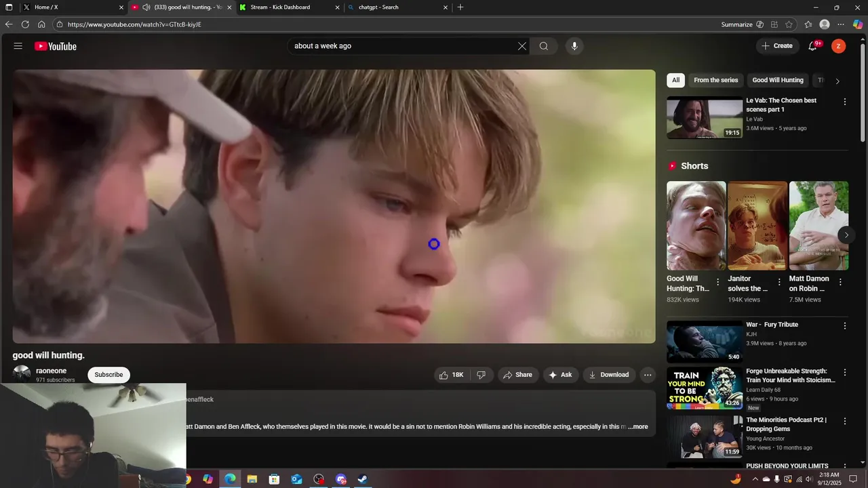Run search with the magnifier icon
The image size is (868, 488).
tap(544, 46)
